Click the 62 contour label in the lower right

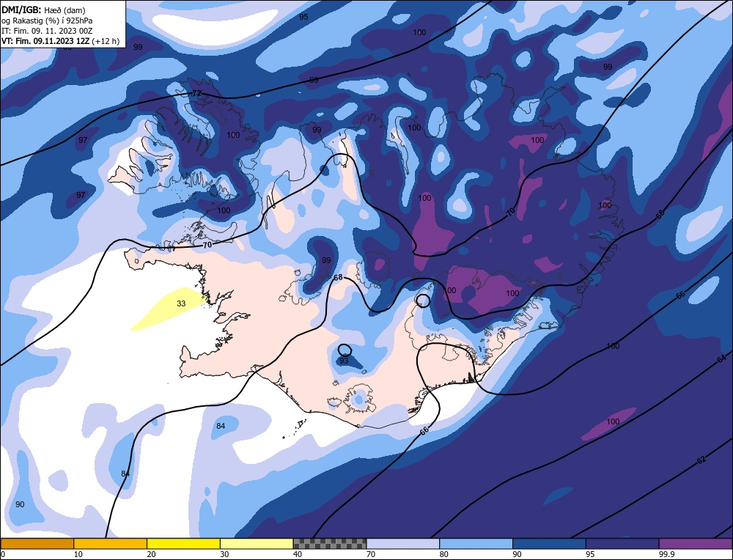[701, 460]
